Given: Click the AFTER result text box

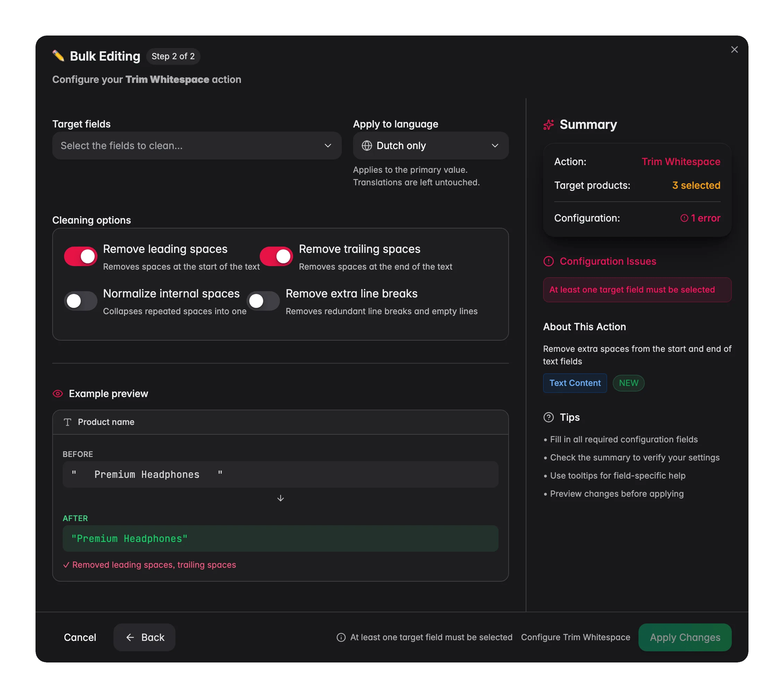Looking at the screenshot, I should (x=280, y=539).
